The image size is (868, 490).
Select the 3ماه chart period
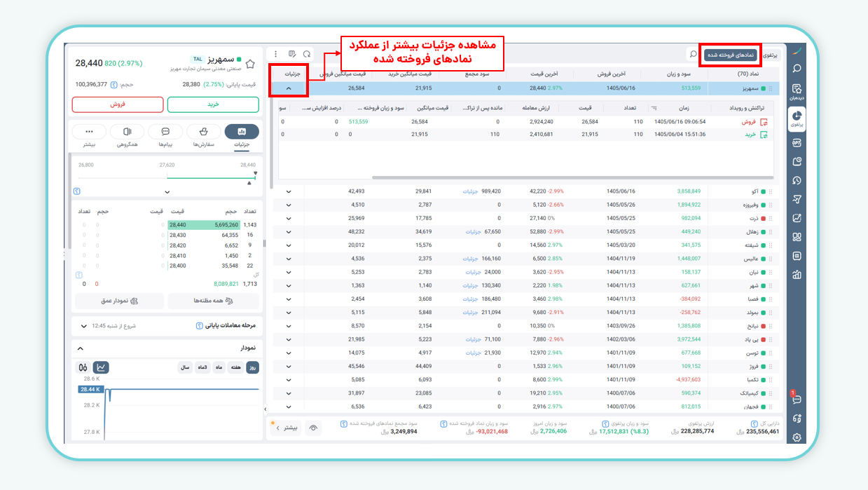202,367
